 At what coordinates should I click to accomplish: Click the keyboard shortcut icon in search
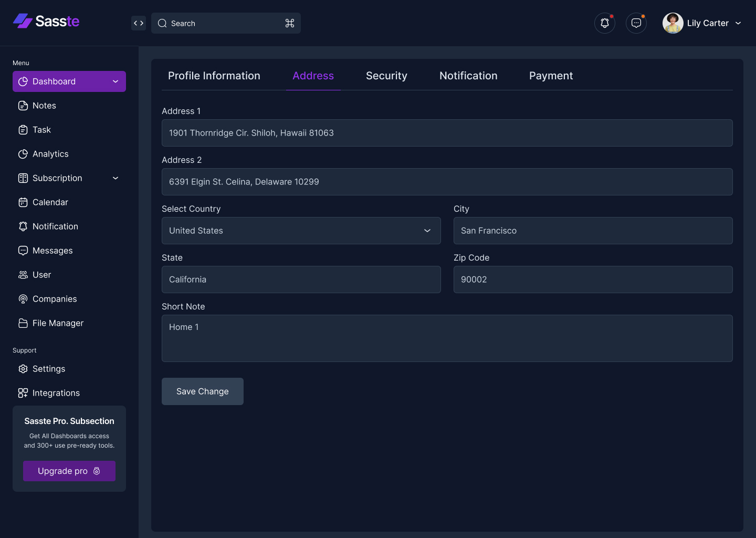click(x=290, y=23)
